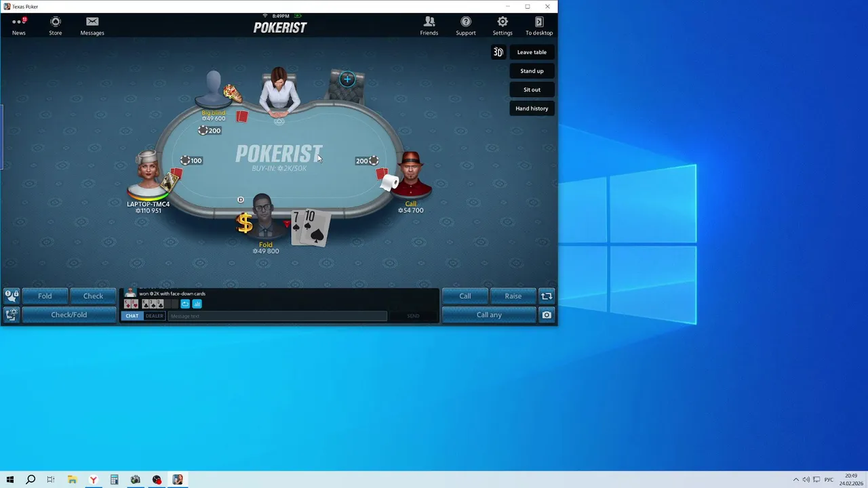Click the statistics bar-chart icon in chat

(197, 304)
